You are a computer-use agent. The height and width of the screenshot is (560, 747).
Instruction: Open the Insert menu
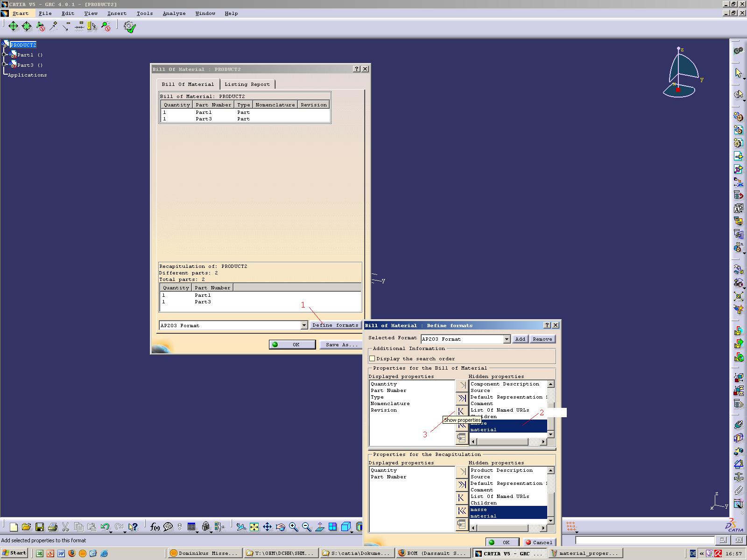tap(117, 14)
